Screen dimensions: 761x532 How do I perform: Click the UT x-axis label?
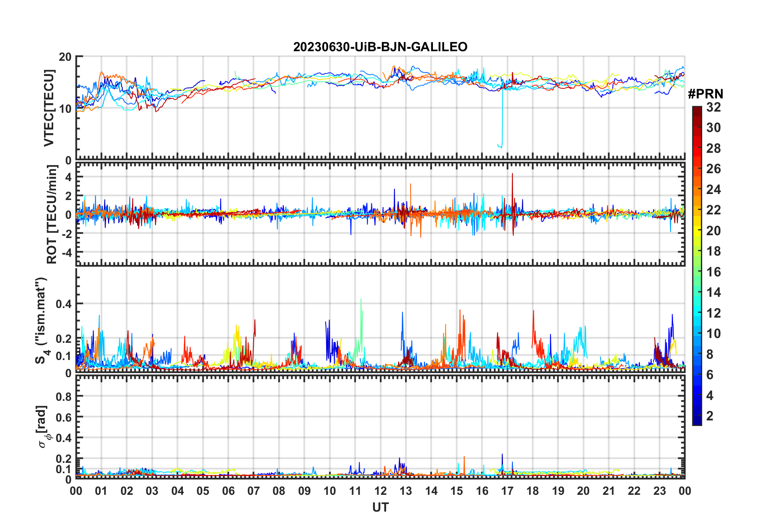point(380,508)
